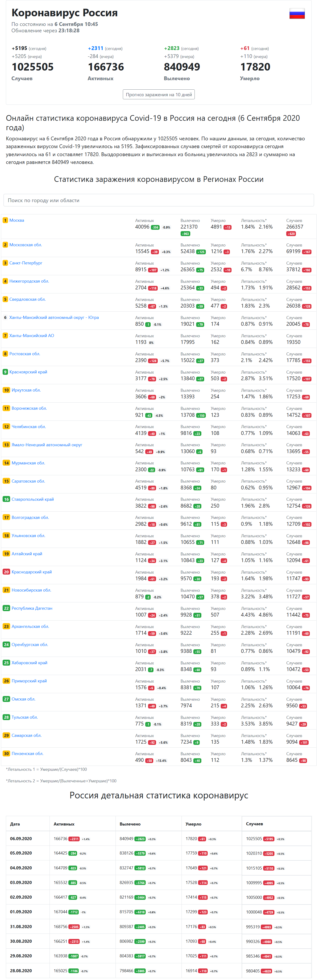Click the red +5195 badge in 06.09.2020 row
The height and width of the screenshot is (980, 319).
269,839
